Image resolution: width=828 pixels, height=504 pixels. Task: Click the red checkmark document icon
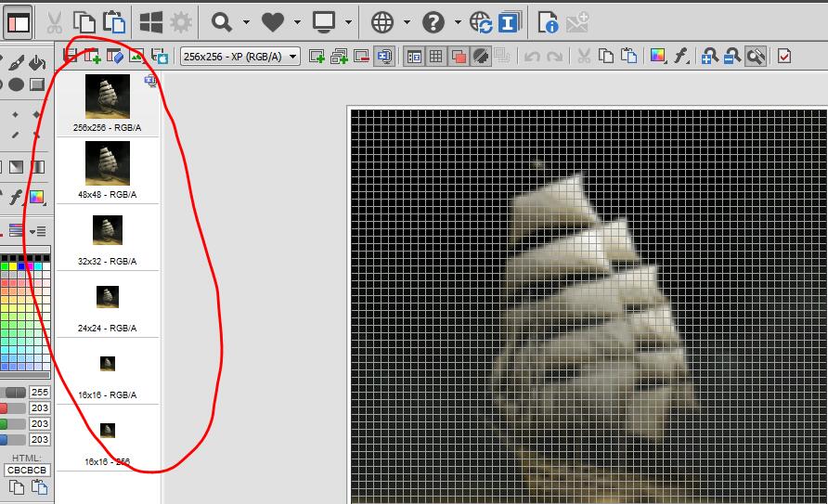coord(784,56)
